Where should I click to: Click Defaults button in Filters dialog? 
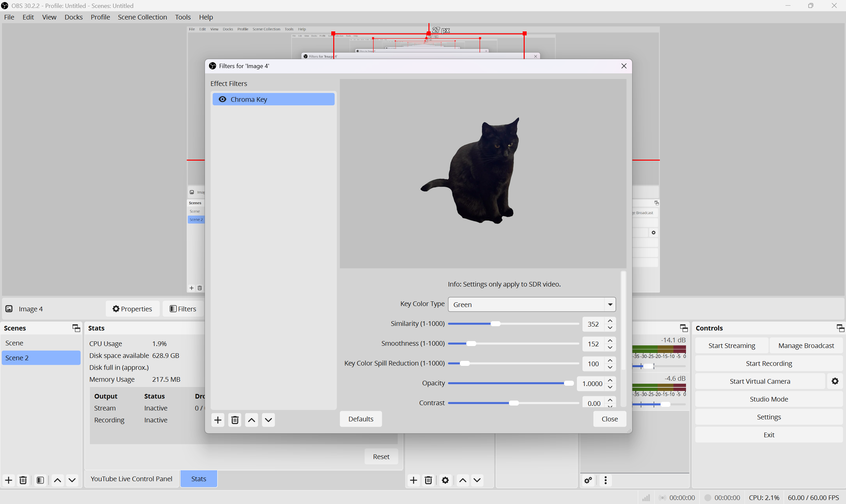click(361, 419)
